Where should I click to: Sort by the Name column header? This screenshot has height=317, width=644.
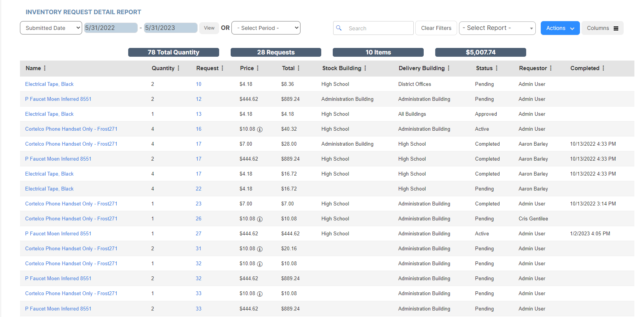[33, 68]
